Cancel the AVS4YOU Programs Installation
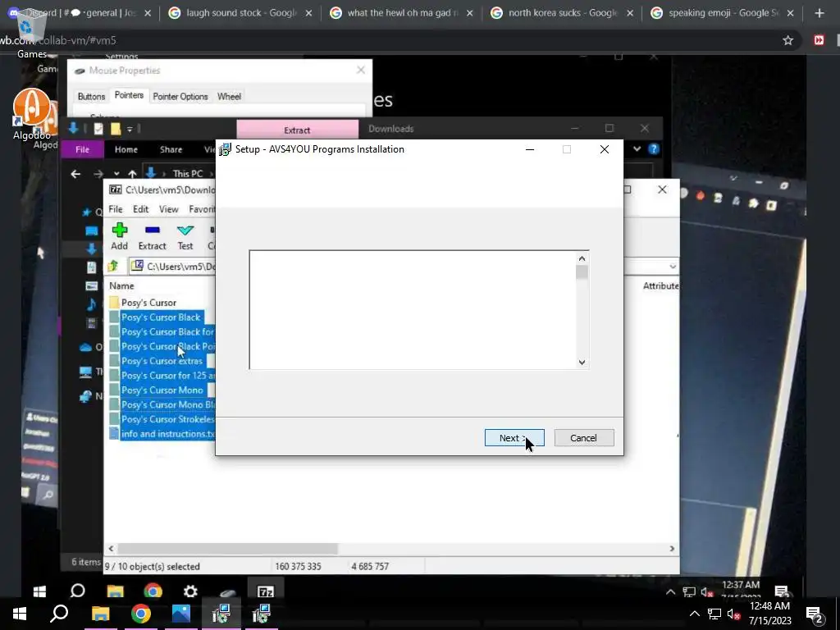 pos(584,438)
